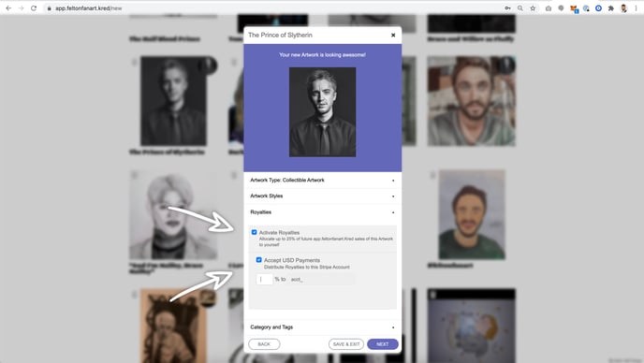Click the gray round extension next to camera
This screenshot has height=363, width=644.
coord(561,8)
